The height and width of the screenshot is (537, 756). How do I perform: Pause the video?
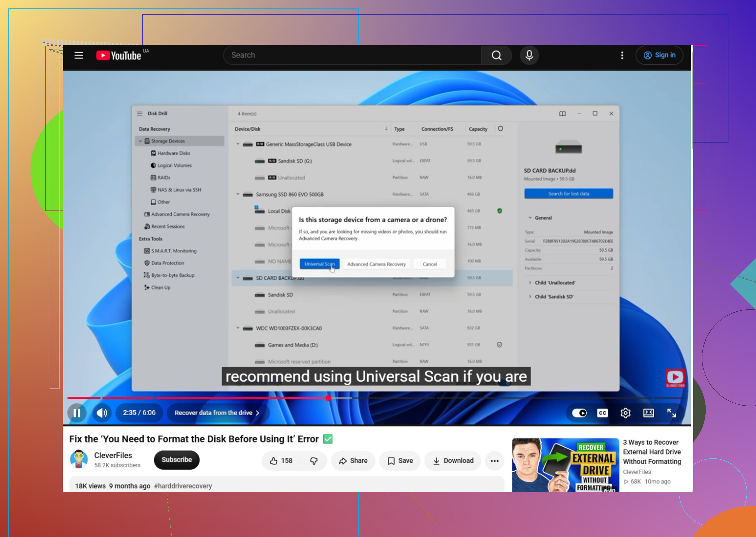pos(77,413)
